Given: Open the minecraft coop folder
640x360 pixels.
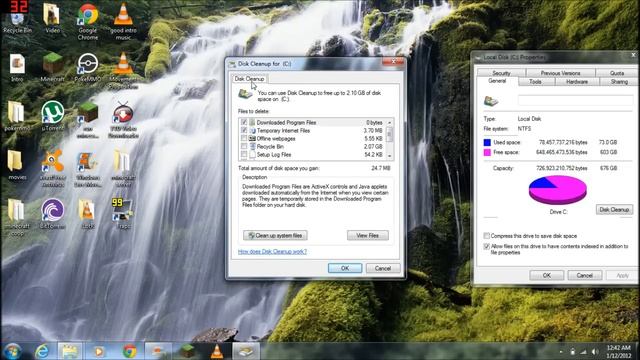Looking at the screenshot, I should 17,217.
